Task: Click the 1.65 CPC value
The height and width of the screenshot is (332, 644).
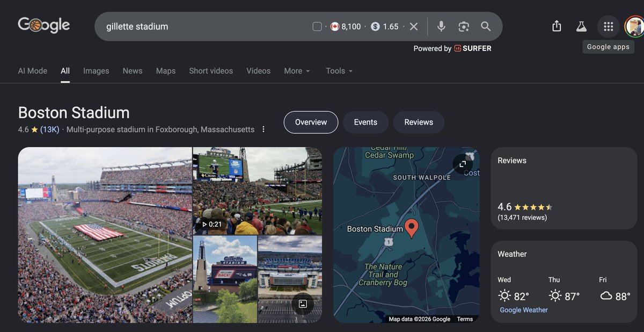Action: click(x=391, y=26)
